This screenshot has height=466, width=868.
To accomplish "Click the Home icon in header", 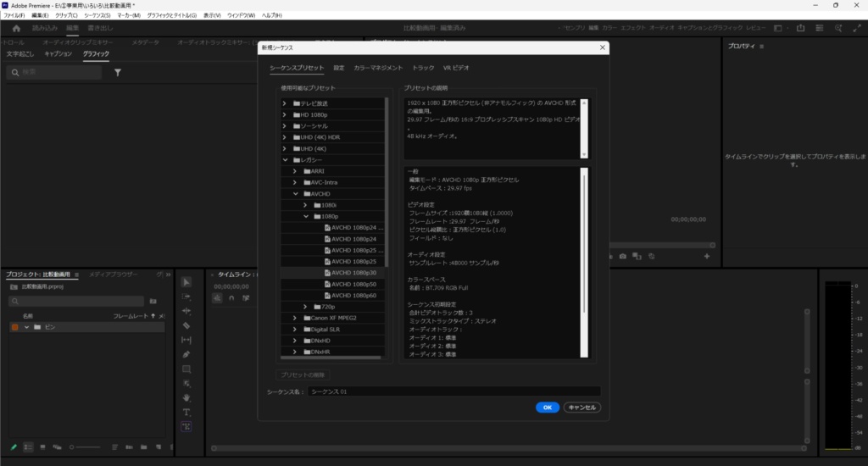I will (16, 28).
